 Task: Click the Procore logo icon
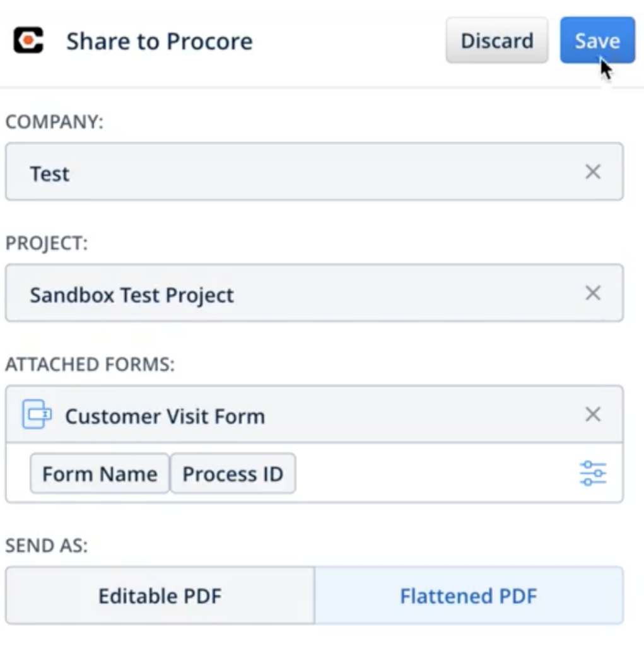[28, 41]
